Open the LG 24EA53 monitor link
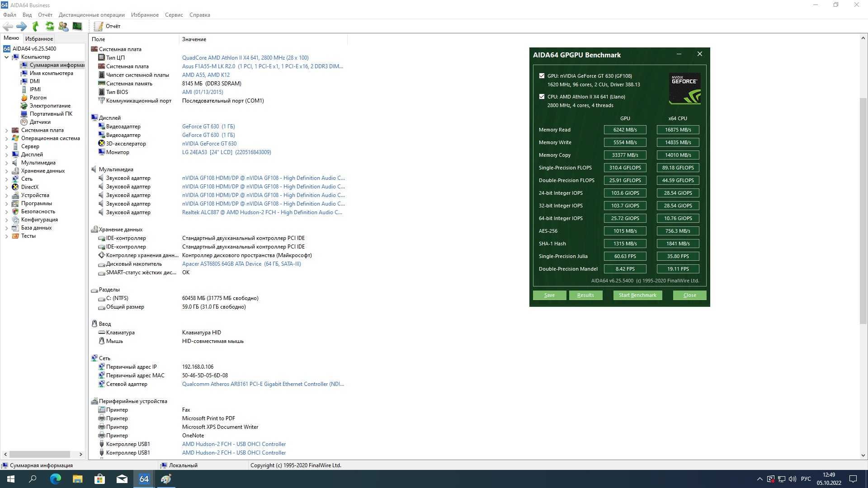The image size is (868, 488). pos(226,152)
